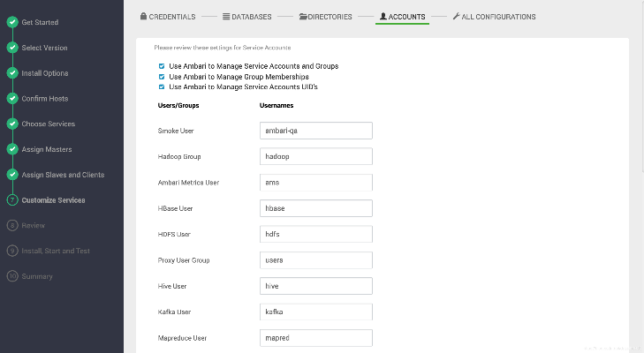Focus the Kafka User username field
Viewport: 644px width, 353px height.
pyautogui.click(x=316, y=312)
